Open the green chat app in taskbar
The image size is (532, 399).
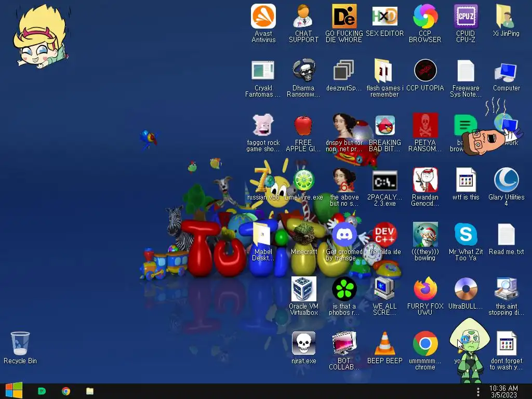[x=42, y=391]
